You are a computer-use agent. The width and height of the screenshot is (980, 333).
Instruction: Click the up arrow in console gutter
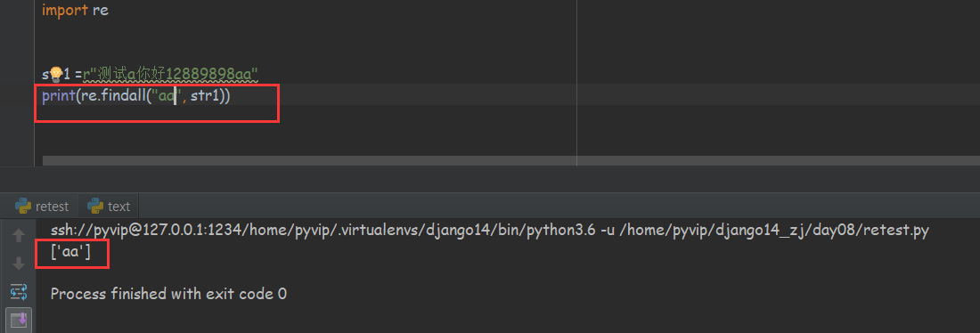tap(19, 236)
